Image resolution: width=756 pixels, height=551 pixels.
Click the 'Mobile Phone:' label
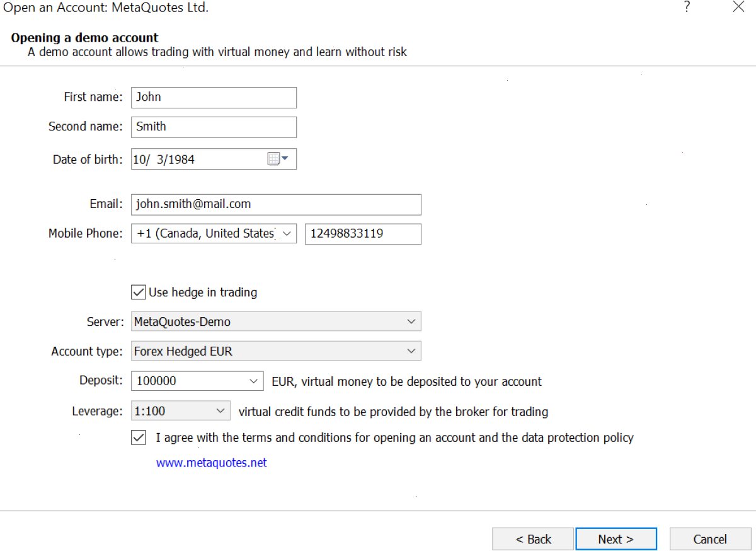click(86, 233)
